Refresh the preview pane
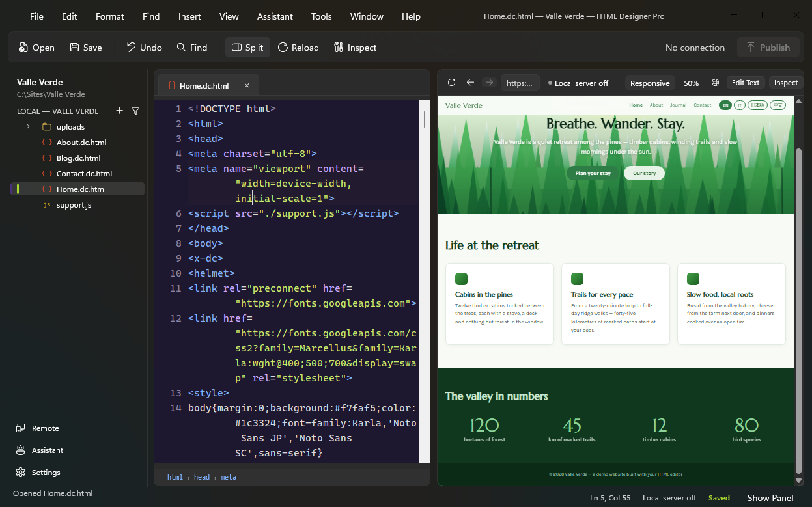 click(x=451, y=83)
